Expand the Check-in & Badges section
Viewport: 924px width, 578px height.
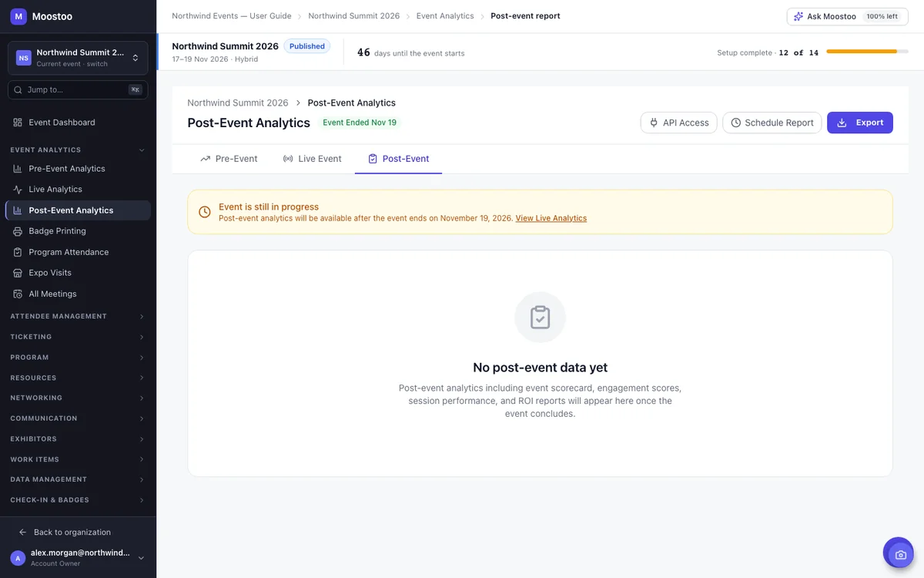pyautogui.click(x=78, y=500)
